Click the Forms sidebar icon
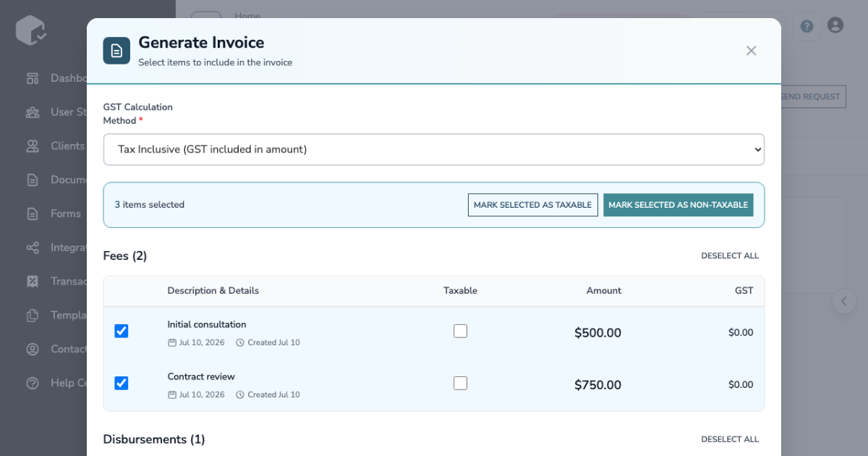Viewport: 868px width, 456px height. (x=33, y=214)
